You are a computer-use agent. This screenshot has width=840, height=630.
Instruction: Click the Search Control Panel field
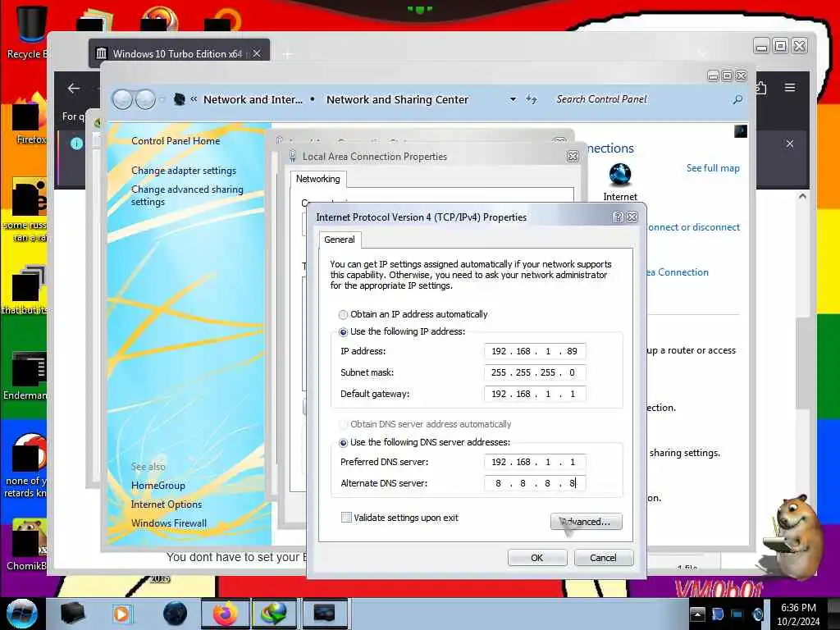click(640, 99)
